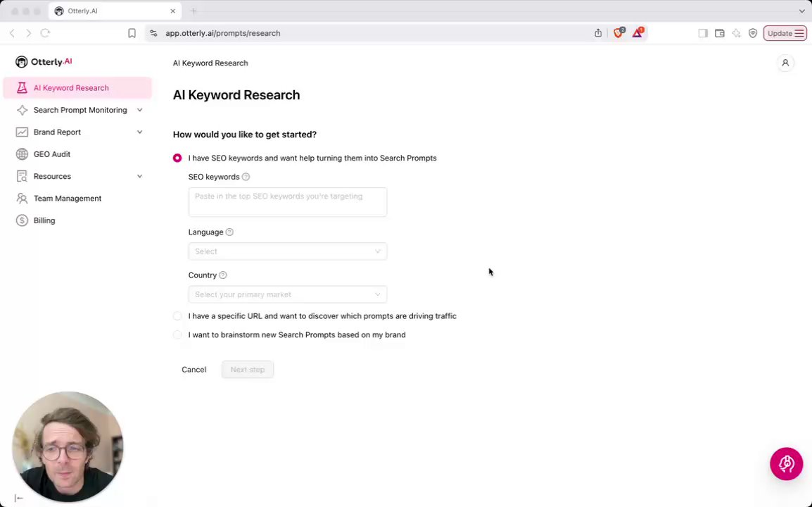The height and width of the screenshot is (507, 812).
Task: Open the Language select dropdown
Action: pyautogui.click(x=287, y=251)
